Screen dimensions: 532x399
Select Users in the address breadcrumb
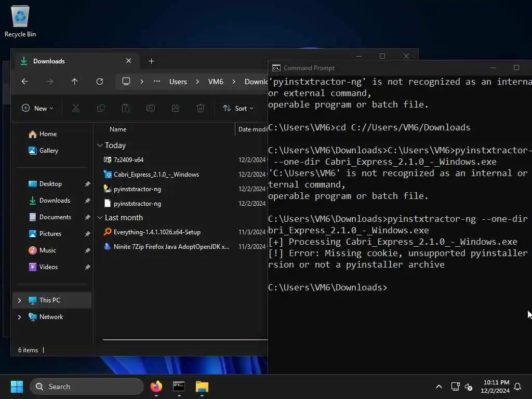[x=178, y=82]
